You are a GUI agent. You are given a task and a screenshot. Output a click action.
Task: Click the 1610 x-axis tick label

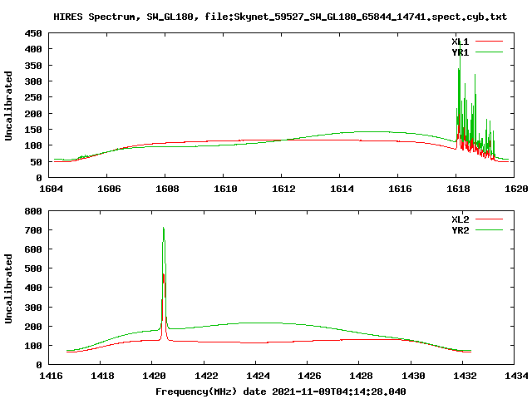[225, 189]
